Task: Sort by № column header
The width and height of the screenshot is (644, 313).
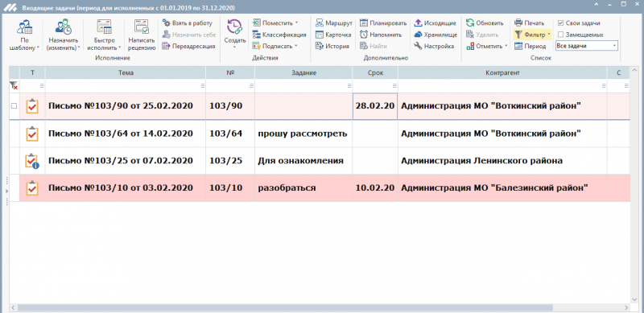Action: click(230, 72)
